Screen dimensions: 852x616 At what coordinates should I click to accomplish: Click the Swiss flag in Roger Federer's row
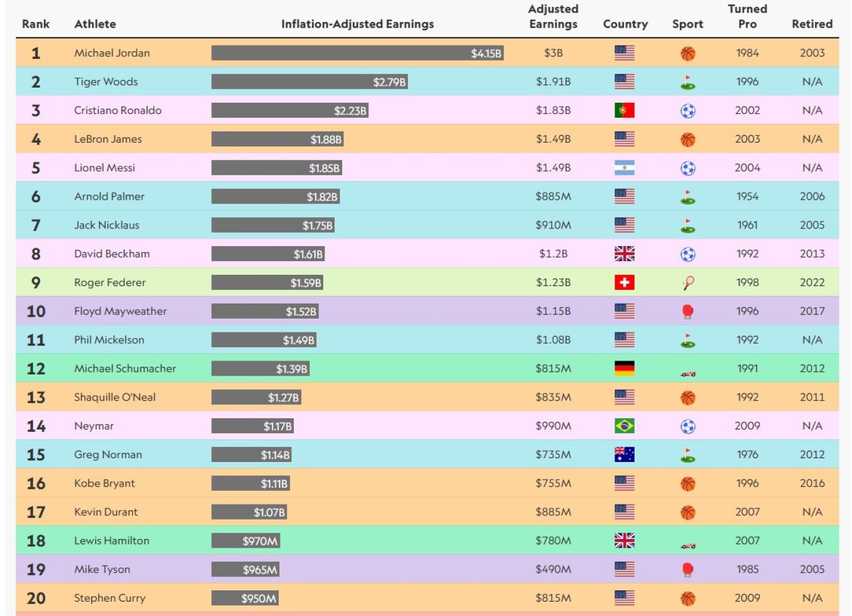pyautogui.click(x=624, y=283)
